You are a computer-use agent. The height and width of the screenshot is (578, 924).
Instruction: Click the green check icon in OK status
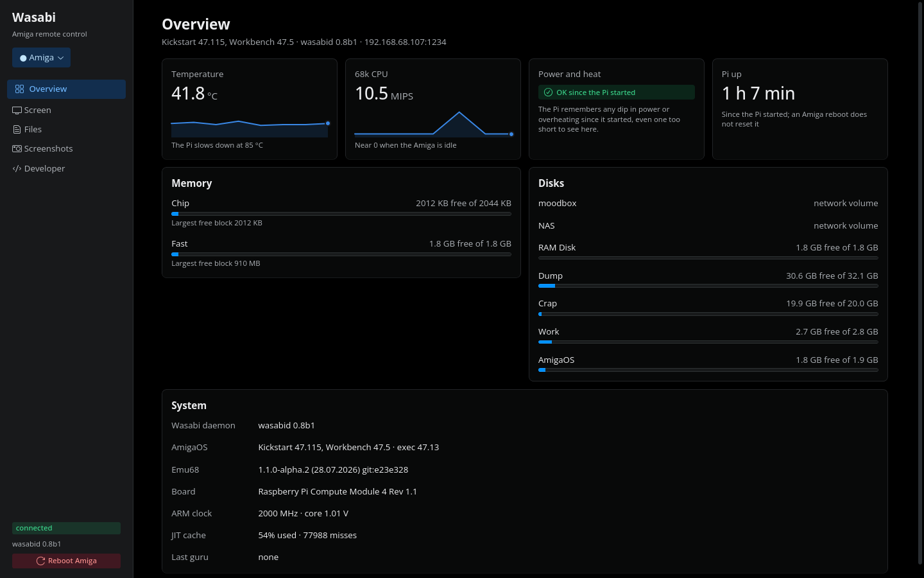click(x=548, y=92)
